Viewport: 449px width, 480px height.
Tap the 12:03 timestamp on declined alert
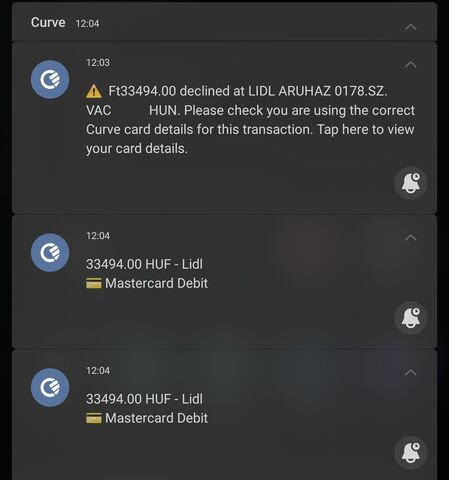tap(98, 62)
